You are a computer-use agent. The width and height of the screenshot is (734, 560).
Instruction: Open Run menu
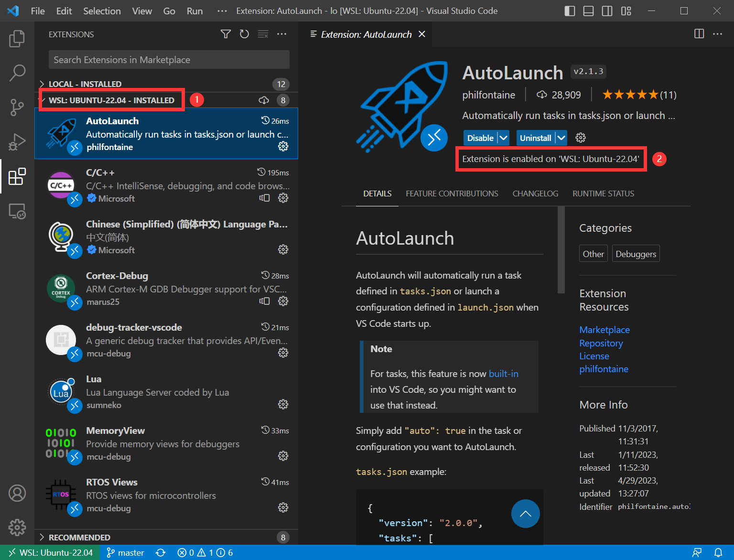pos(194,11)
